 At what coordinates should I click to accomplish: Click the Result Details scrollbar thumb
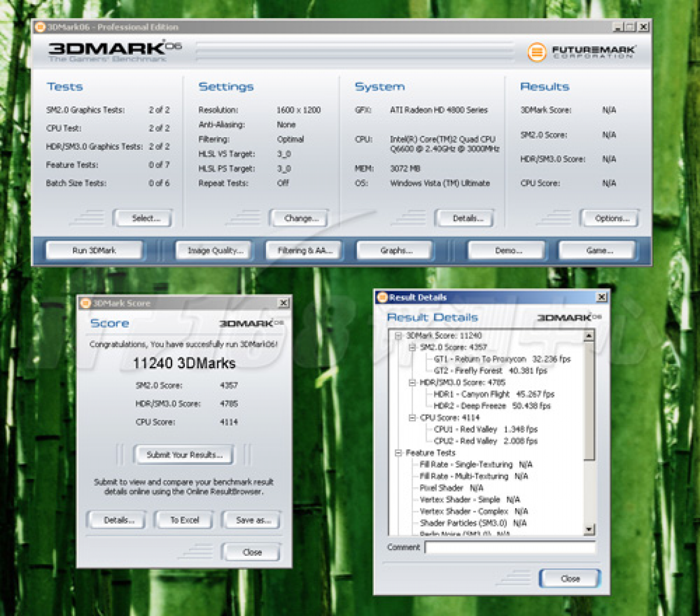point(589,401)
